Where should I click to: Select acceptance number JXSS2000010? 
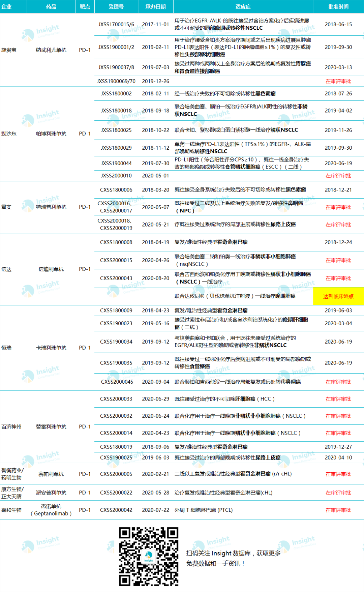point(116,175)
